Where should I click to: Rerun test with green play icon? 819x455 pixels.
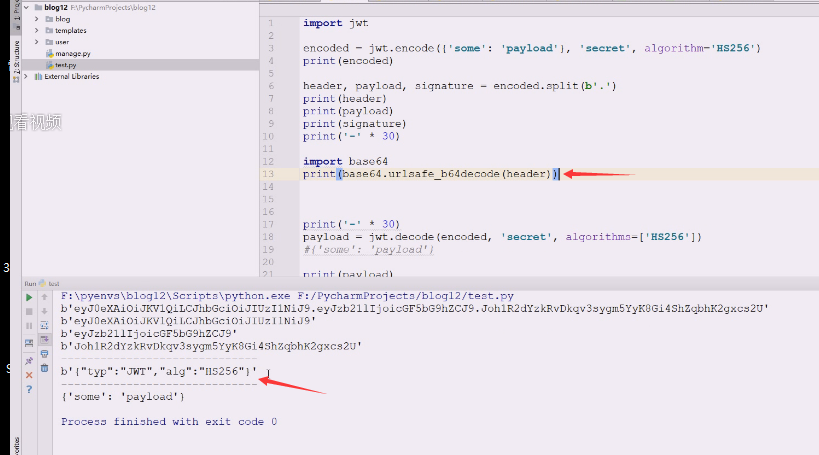[x=29, y=297]
